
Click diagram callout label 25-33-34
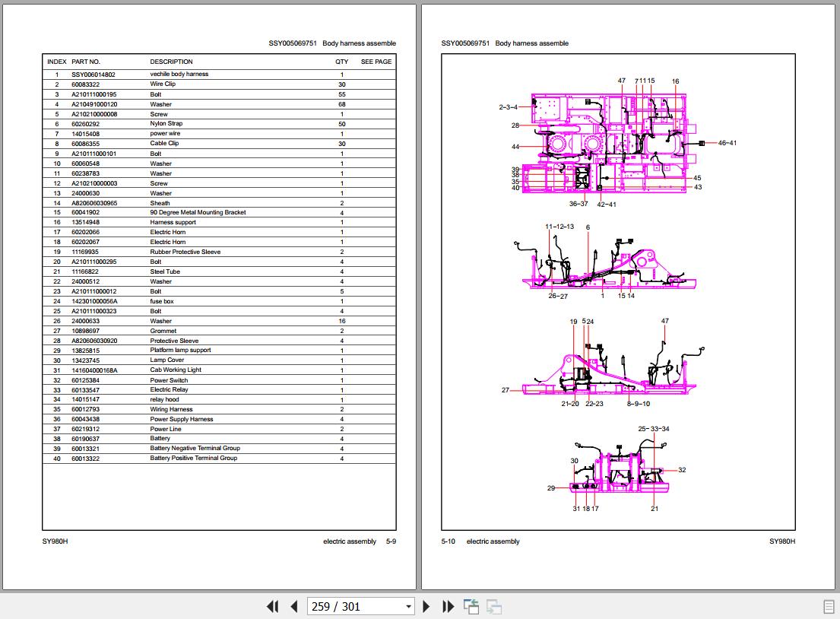click(x=654, y=429)
